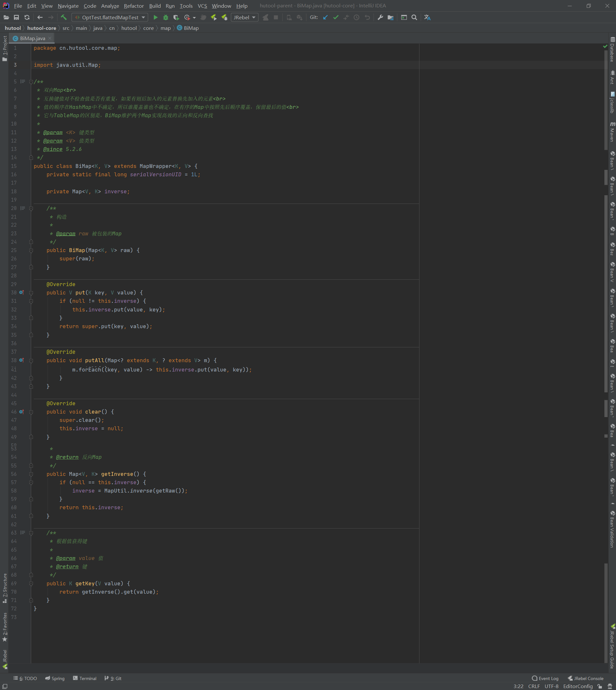Start debugging with the bug icon
Viewport: 616px width, 690px height.
pyautogui.click(x=165, y=17)
